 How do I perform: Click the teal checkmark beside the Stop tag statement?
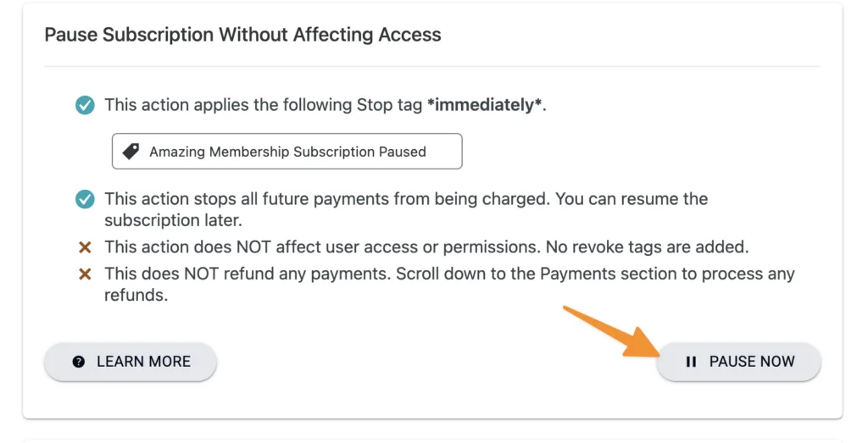pos(85,106)
